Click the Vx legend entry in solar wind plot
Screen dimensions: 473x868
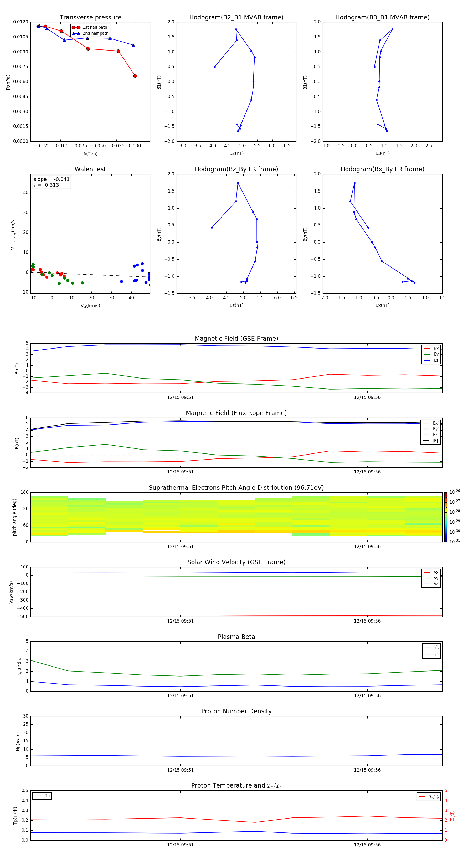431,572
